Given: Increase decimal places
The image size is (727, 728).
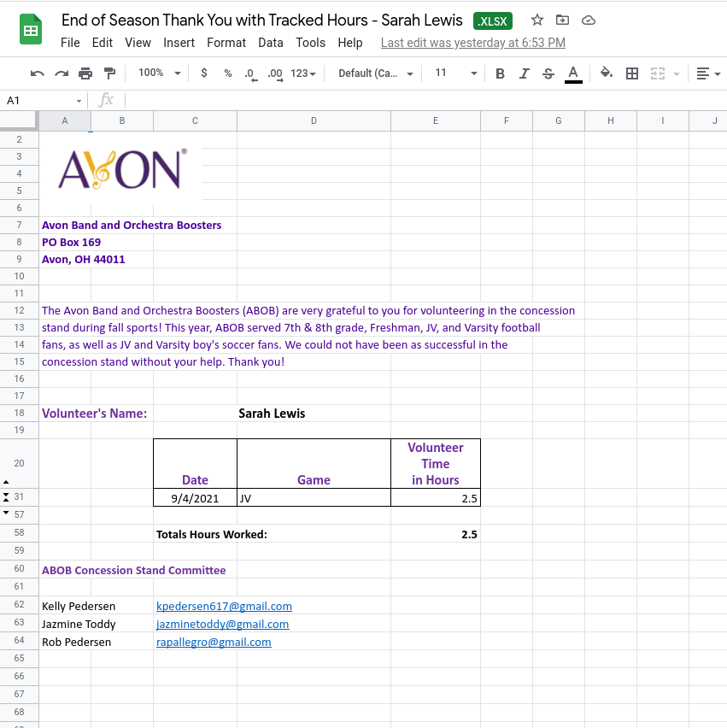Looking at the screenshot, I should pos(275,73).
